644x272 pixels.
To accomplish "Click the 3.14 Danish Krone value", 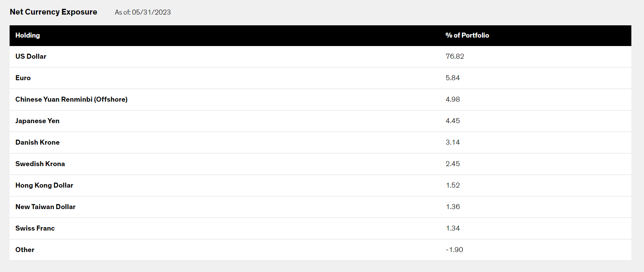I will point(452,142).
